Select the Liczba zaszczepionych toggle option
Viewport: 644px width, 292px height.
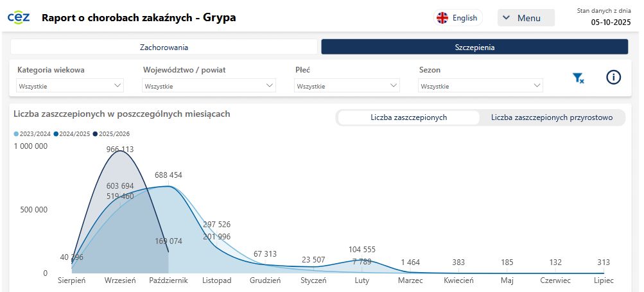point(408,117)
